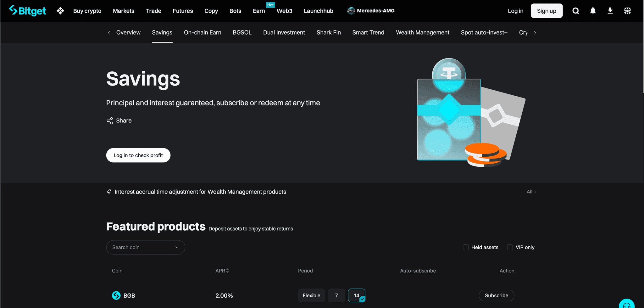Viewport: 644px width, 308px height.
Task: Select the 14 day period
Action: click(x=357, y=295)
